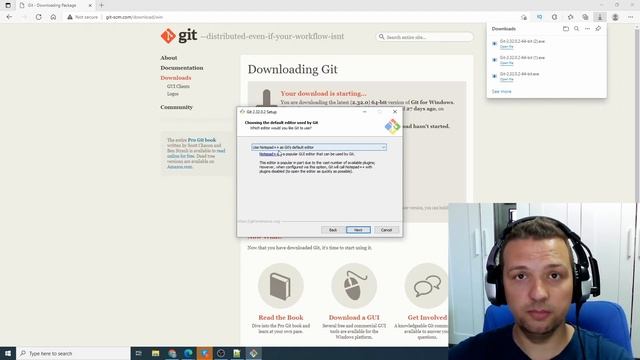This screenshot has width=640, height=360.
Task: Open Documentation in the site navigation
Action: pos(182,68)
